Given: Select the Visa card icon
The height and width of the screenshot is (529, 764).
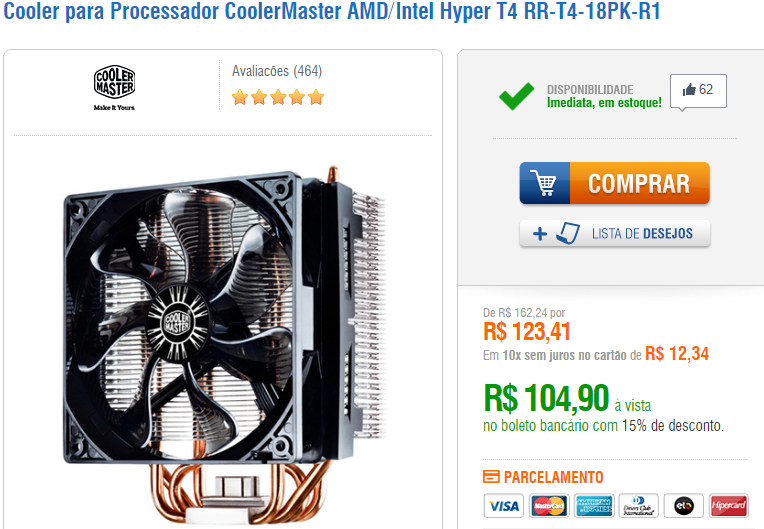Looking at the screenshot, I should click(503, 506).
